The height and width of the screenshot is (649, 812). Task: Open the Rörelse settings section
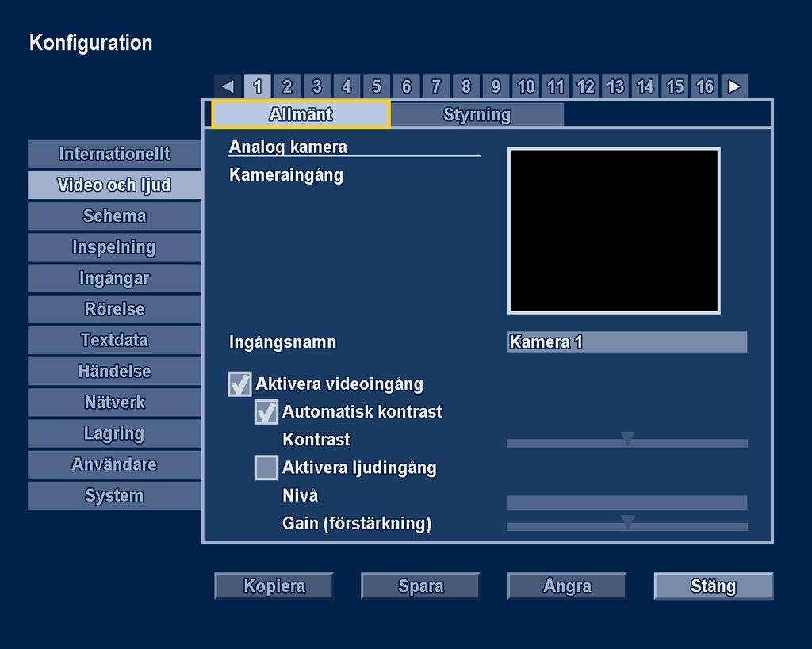pyautogui.click(x=114, y=309)
